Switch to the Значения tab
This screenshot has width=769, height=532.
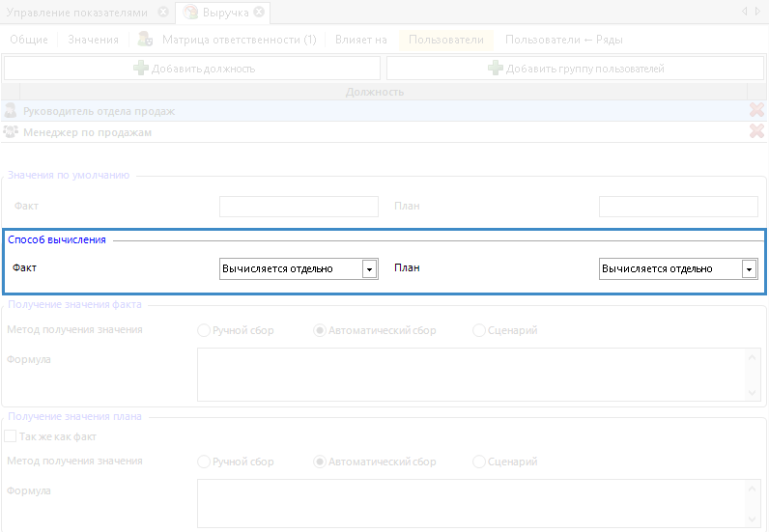click(93, 40)
